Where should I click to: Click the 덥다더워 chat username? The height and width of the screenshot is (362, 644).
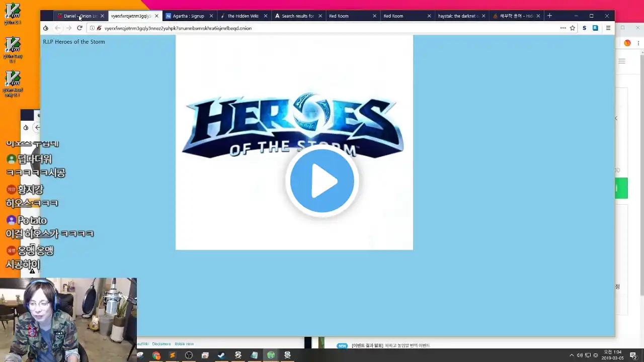(35, 159)
